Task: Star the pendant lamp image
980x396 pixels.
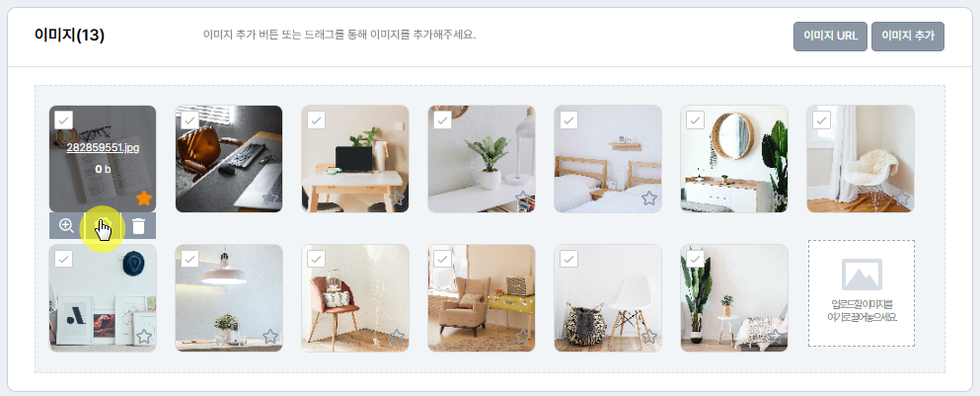Action: (x=270, y=336)
